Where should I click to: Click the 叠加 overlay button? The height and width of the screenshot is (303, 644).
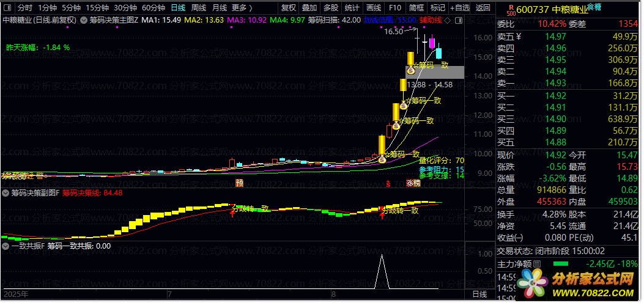tap(309, 7)
